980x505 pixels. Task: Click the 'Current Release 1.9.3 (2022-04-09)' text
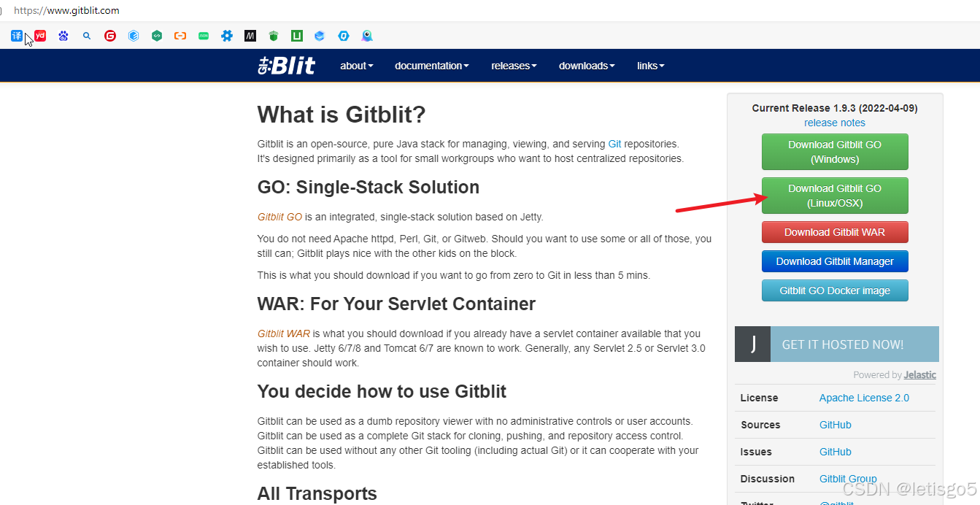coord(835,108)
